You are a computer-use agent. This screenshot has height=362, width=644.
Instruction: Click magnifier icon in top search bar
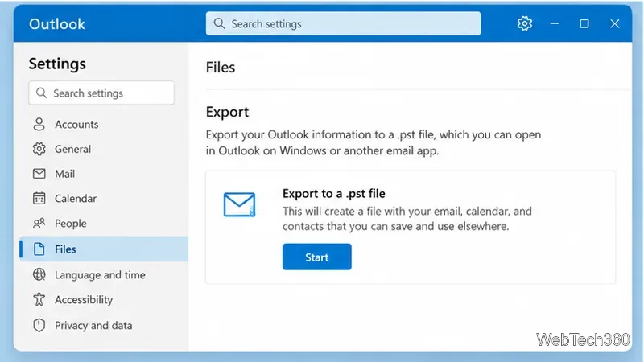[x=219, y=23]
